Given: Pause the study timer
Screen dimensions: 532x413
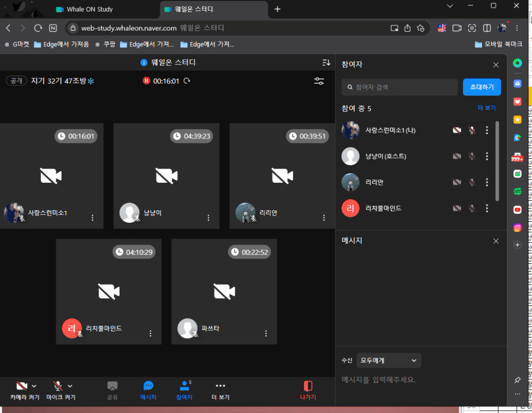Looking at the screenshot, I should 146,81.
